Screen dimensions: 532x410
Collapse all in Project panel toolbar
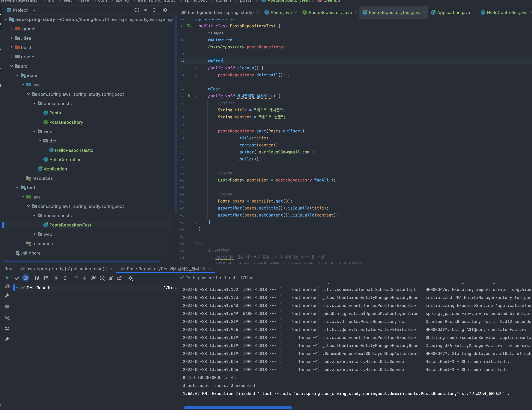click(154, 10)
